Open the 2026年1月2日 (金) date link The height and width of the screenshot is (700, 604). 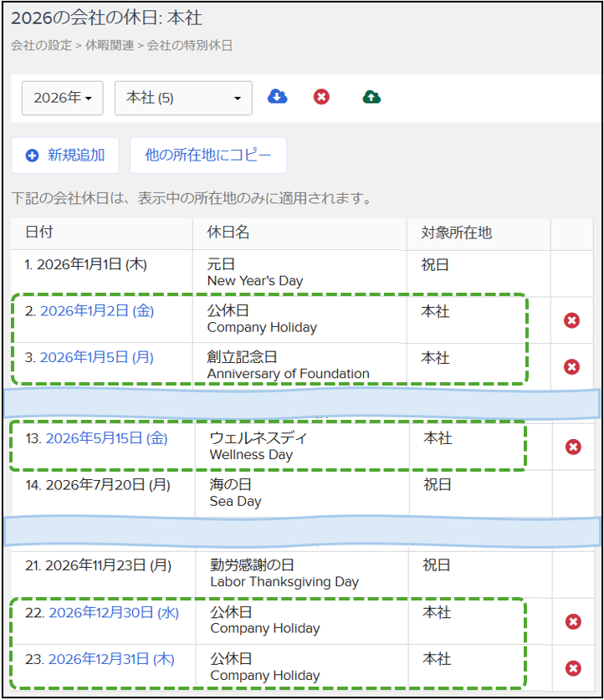click(97, 311)
